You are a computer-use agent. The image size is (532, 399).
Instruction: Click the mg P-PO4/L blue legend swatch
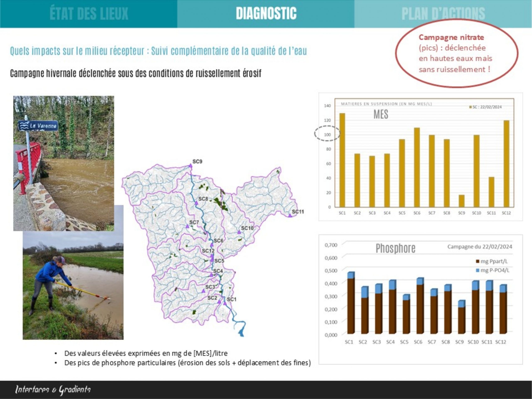tap(478, 270)
